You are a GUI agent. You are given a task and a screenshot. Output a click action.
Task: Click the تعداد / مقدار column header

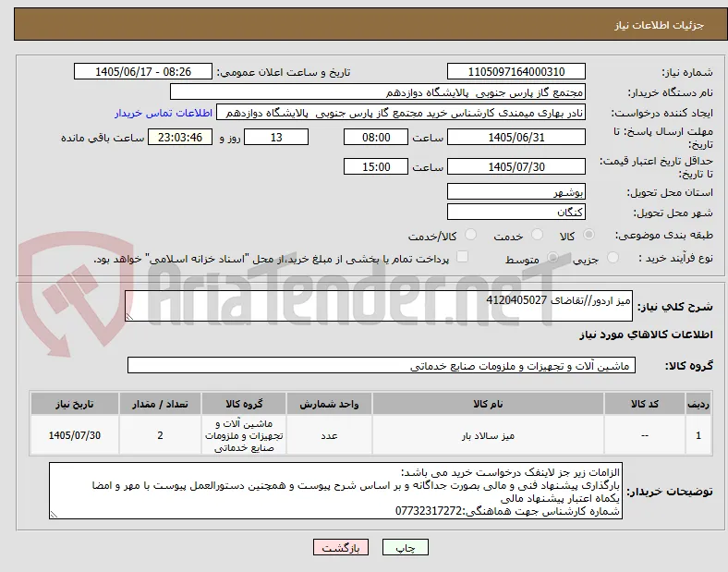[160, 404]
